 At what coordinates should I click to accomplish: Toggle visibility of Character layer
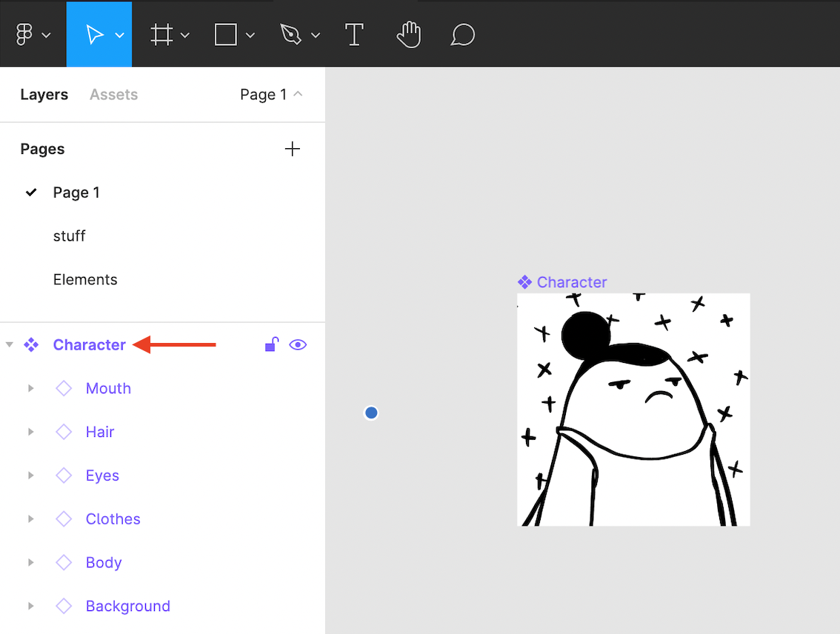click(298, 344)
